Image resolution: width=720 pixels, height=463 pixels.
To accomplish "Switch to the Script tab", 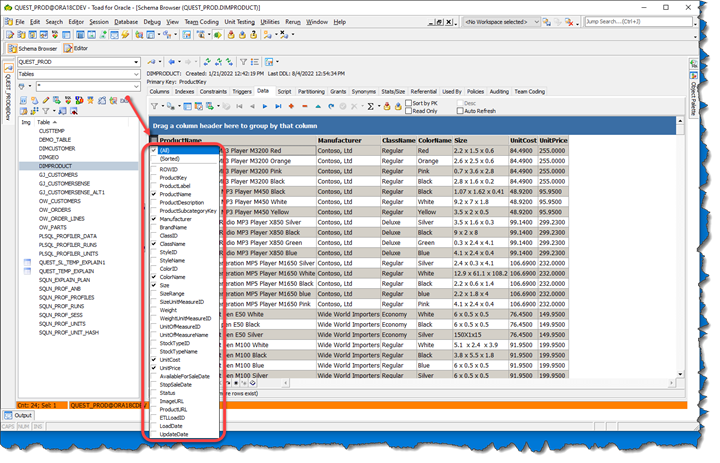I will pyautogui.click(x=284, y=91).
